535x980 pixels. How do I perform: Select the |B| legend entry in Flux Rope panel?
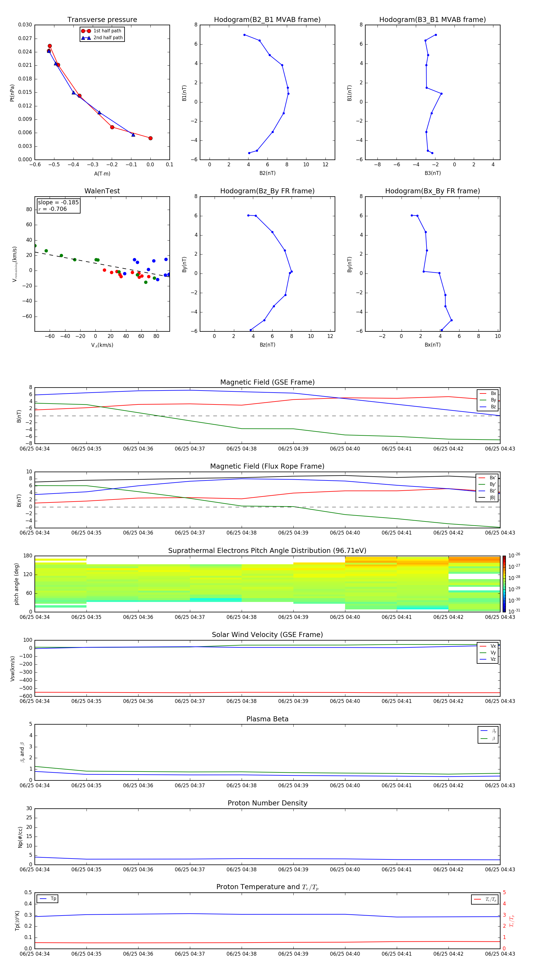point(487,498)
